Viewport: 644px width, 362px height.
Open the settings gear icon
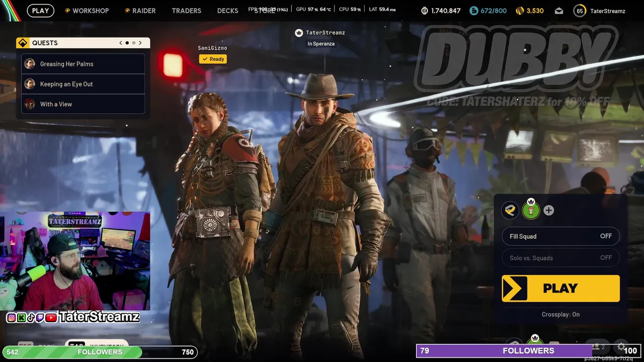(621, 346)
